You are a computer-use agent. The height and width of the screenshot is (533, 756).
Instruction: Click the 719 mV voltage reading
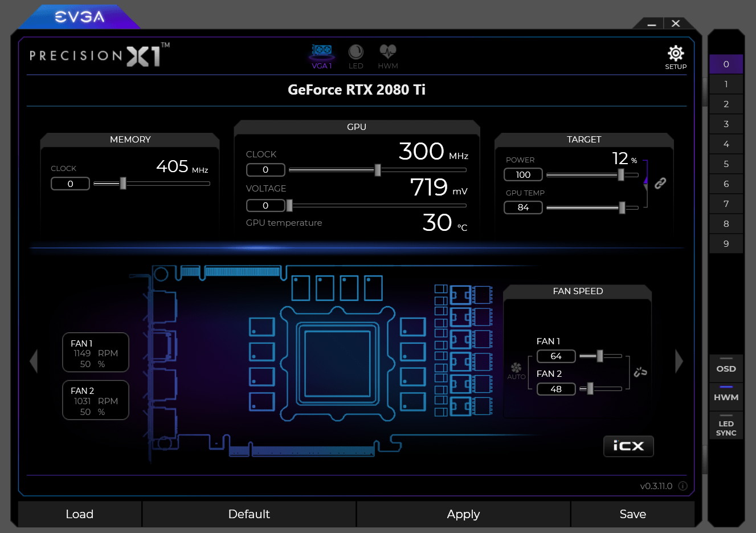[439, 187]
